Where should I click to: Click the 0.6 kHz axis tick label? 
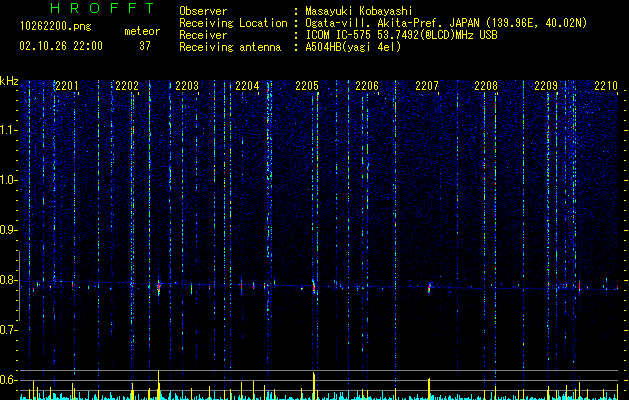click(8, 380)
